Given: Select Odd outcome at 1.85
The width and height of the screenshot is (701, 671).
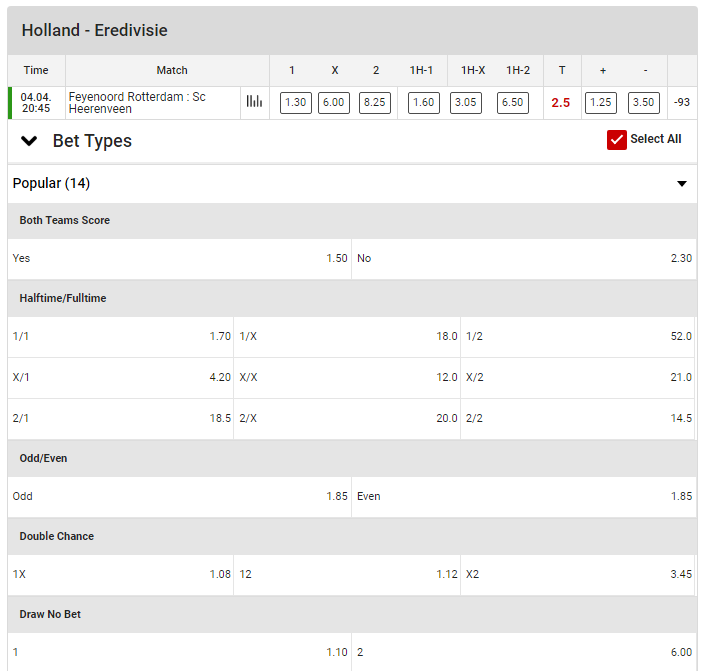Looking at the screenshot, I should (x=180, y=496).
